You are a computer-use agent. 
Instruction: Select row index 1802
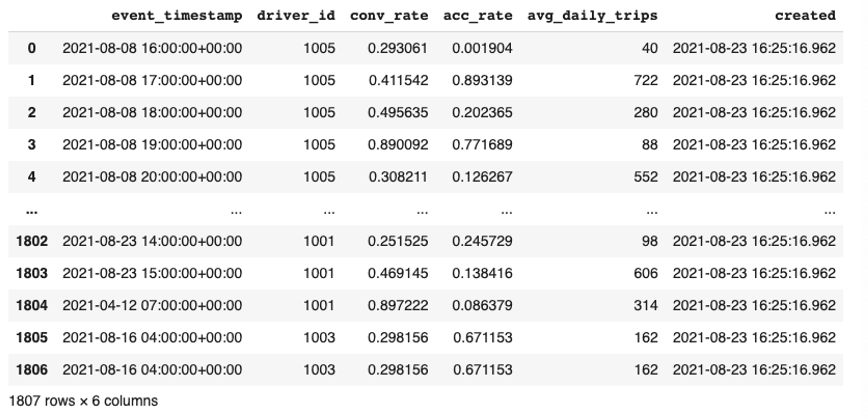(x=32, y=241)
